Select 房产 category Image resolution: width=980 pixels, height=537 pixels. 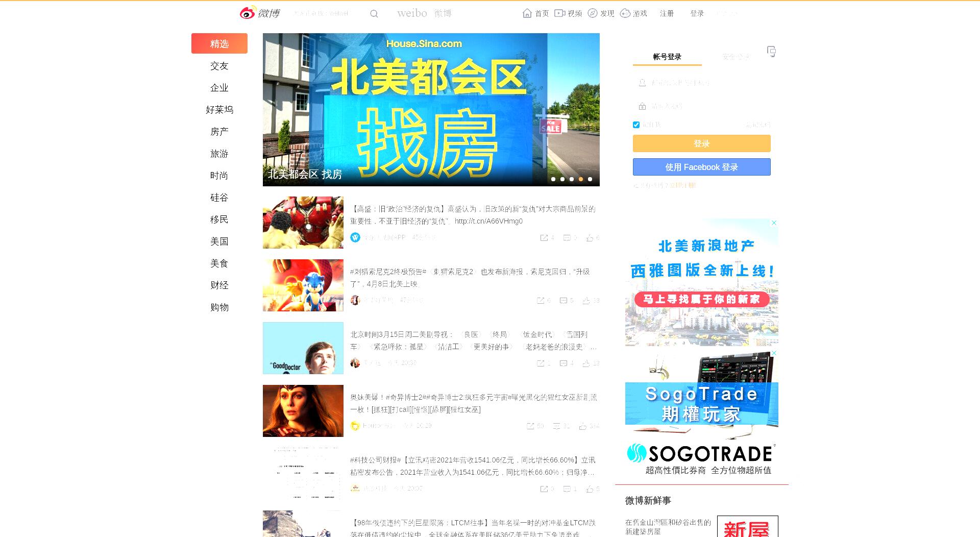(x=219, y=132)
